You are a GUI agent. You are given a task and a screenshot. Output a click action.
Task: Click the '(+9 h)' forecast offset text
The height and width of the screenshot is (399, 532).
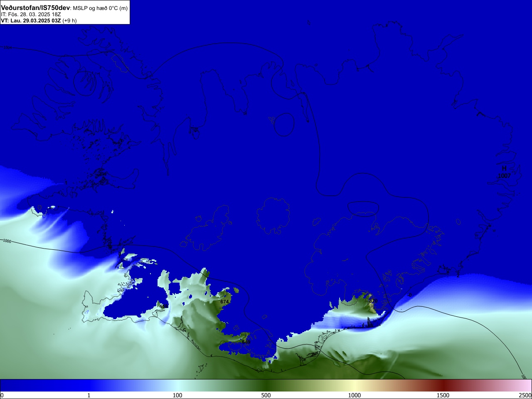69,20
